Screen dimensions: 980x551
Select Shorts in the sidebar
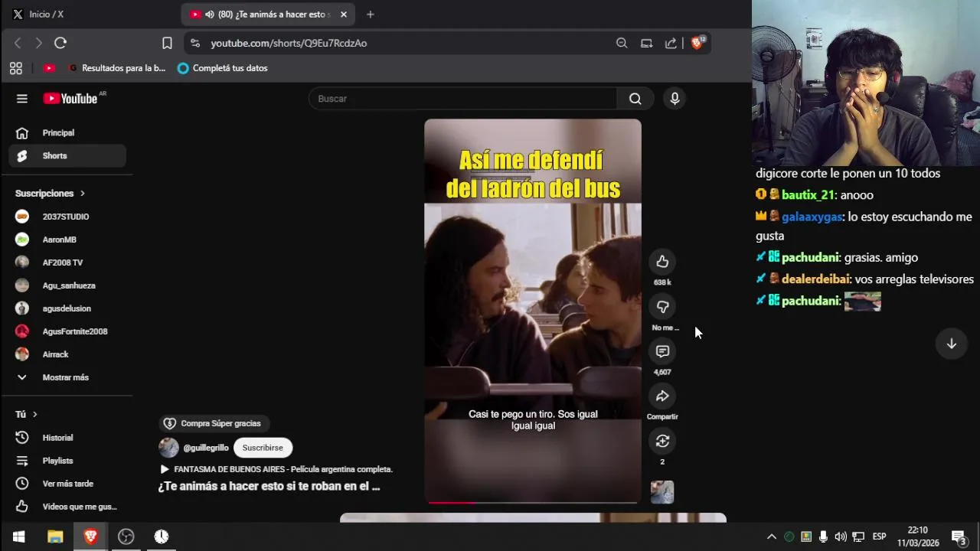point(67,155)
